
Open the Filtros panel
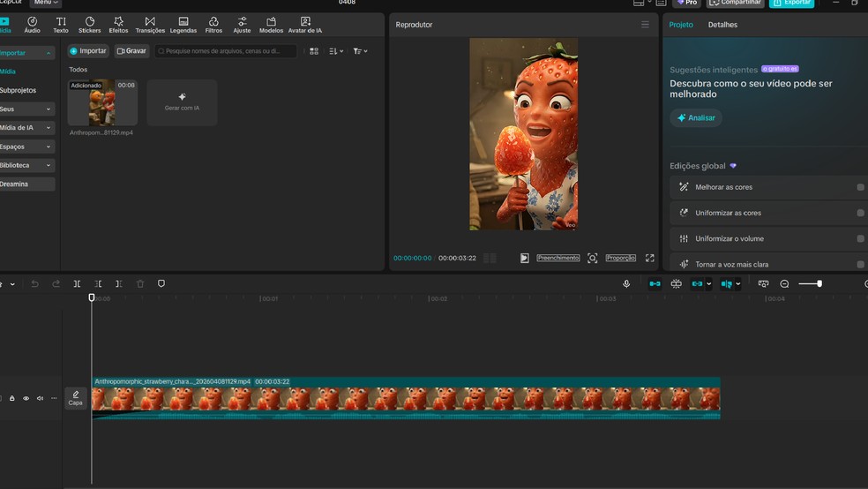[x=213, y=25]
